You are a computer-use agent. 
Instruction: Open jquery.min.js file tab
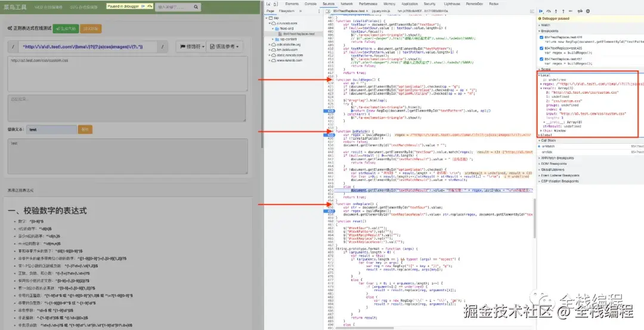point(382,11)
